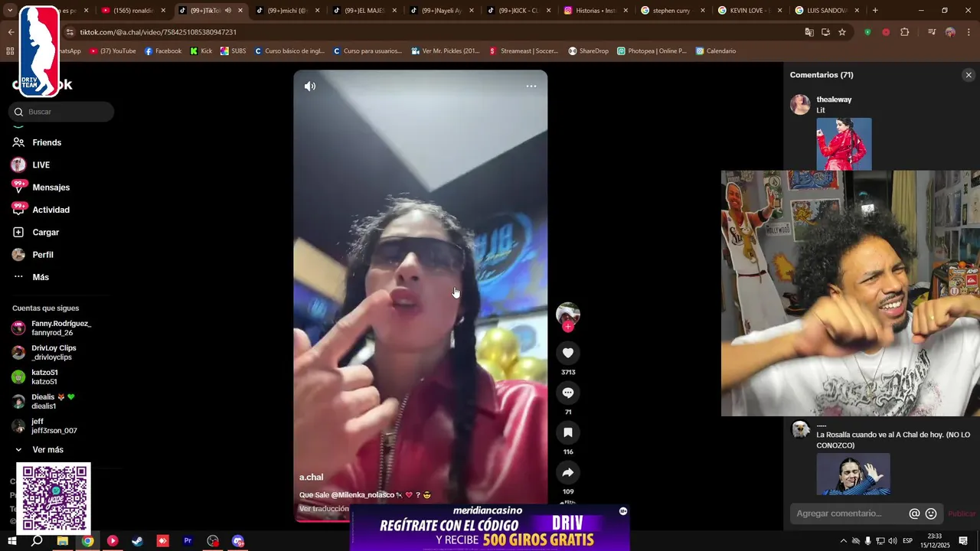980x551 pixels.
Task: Open the Chrome three-dot menu
Action: pos(969,32)
